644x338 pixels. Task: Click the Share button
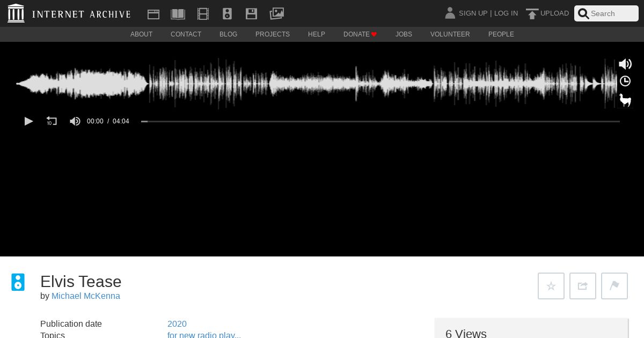pos(583,286)
